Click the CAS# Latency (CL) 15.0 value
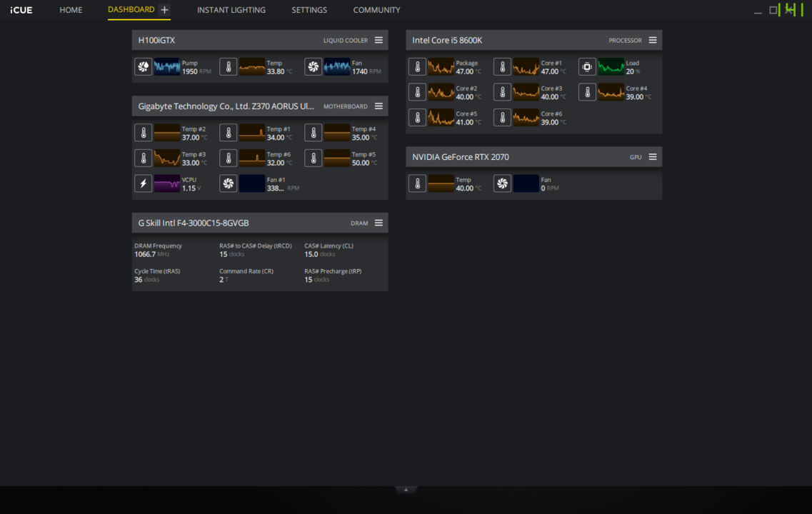Screen dimensions: 812x514 311,254
